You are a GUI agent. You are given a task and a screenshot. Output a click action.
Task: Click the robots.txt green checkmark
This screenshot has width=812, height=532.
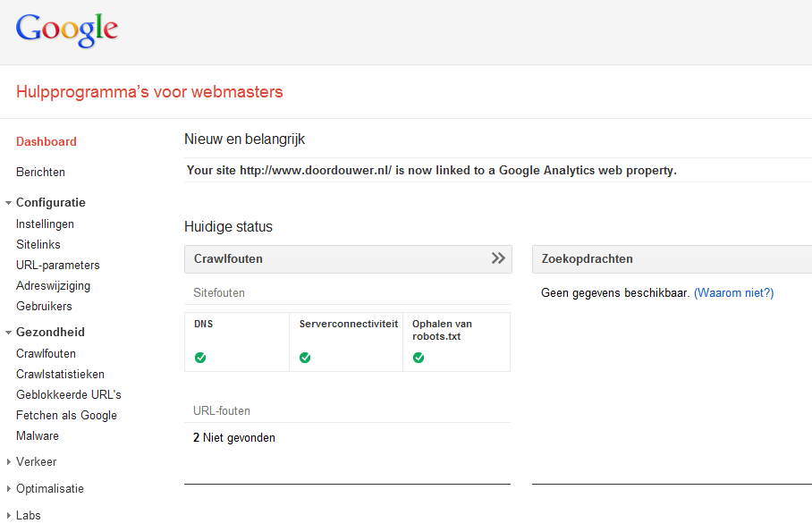coord(419,358)
